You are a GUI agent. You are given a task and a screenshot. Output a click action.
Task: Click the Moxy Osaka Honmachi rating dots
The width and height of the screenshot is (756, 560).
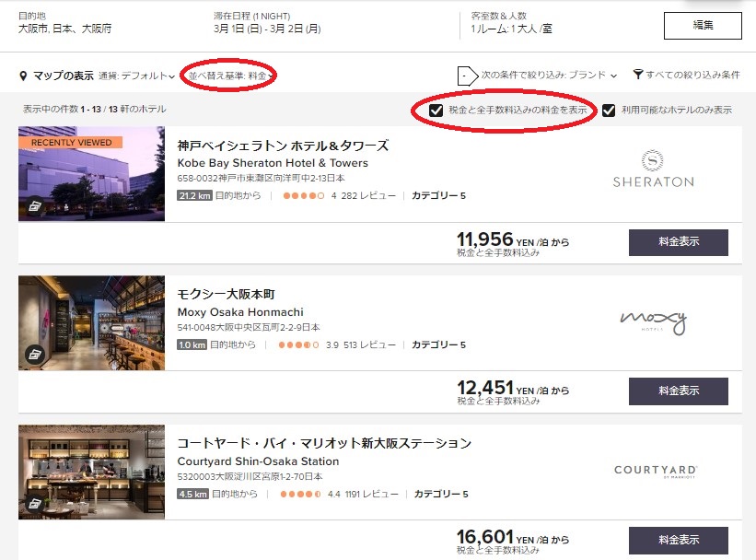coord(299,344)
